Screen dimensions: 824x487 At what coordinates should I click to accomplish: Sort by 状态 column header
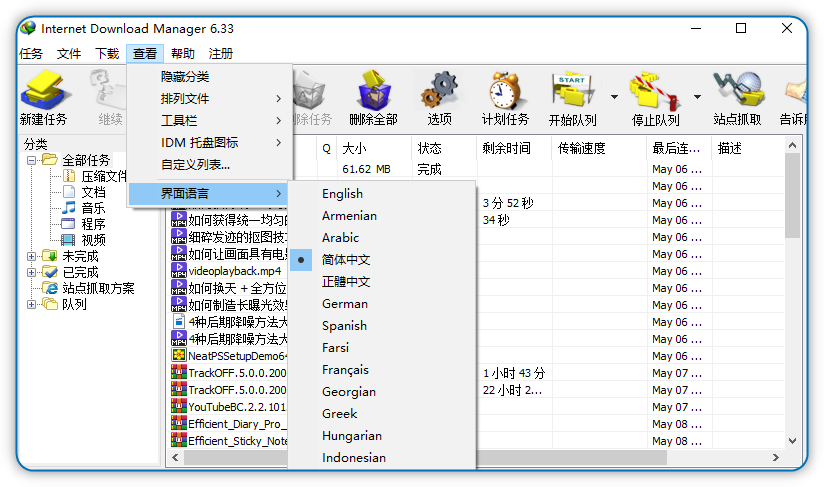point(444,148)
